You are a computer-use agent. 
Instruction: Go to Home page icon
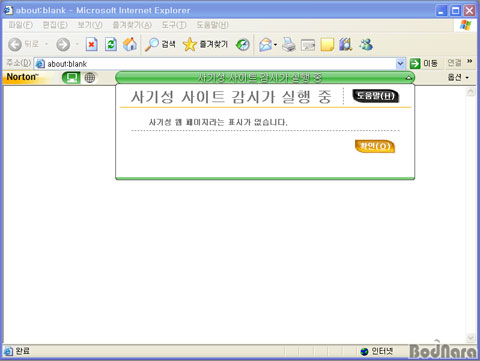[130, 44]
